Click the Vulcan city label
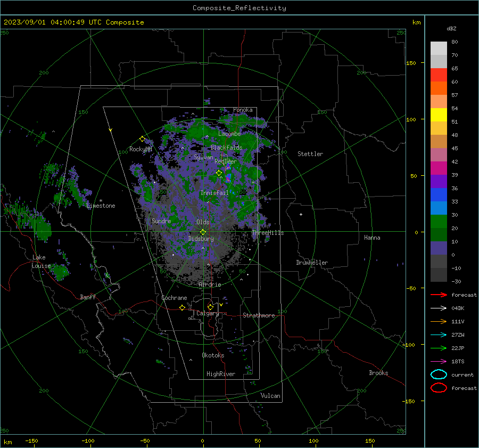 (270, 396)
